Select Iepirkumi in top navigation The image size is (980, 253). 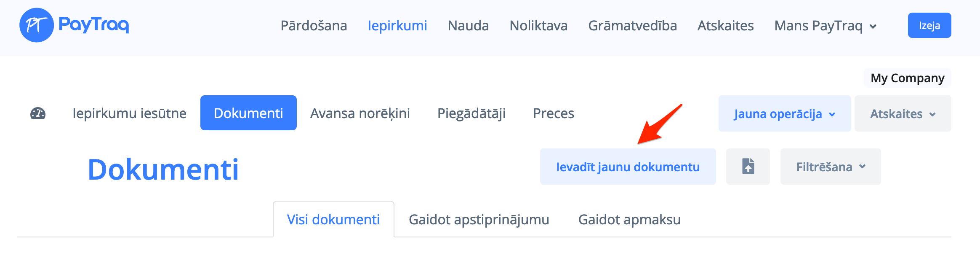pyautogui.click(x=397, y=26)
